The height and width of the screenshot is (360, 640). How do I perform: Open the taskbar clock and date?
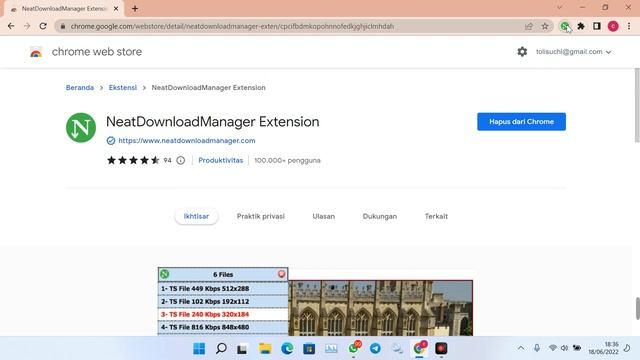coord(603,348)
